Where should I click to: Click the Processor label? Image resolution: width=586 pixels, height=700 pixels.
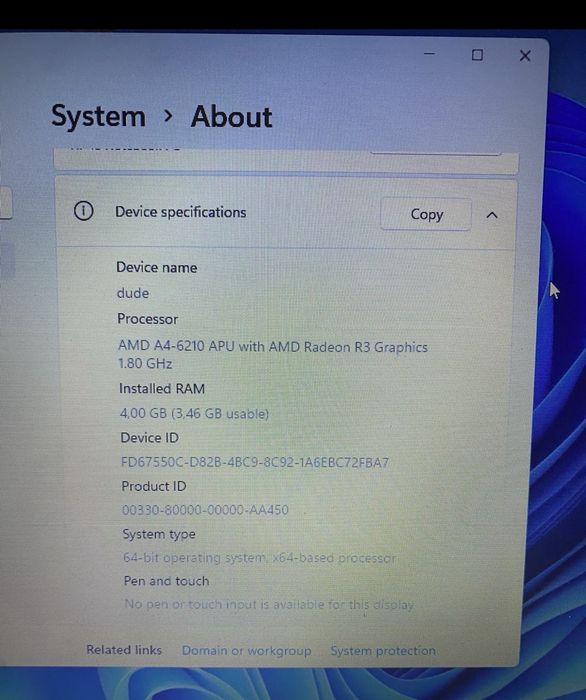pyautogui.click(x=148, y=319)
